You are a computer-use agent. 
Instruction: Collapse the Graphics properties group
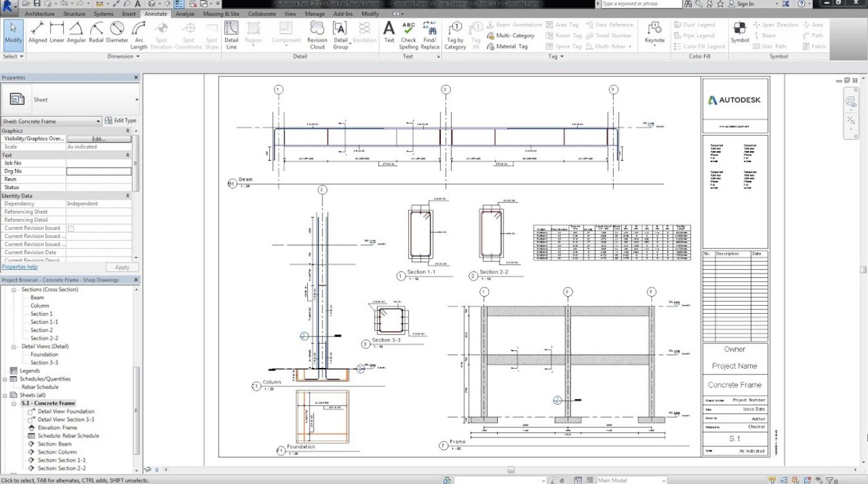pos(128,131)
